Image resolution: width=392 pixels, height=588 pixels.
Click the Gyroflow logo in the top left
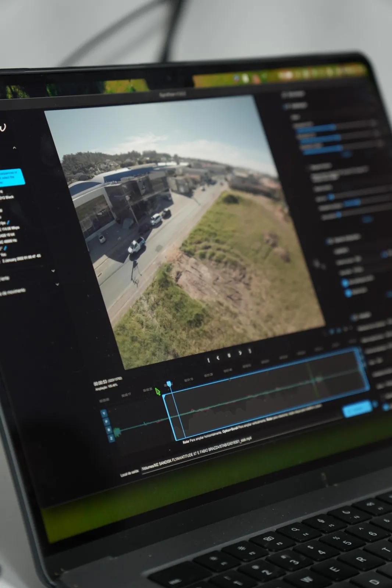point(3,128)
